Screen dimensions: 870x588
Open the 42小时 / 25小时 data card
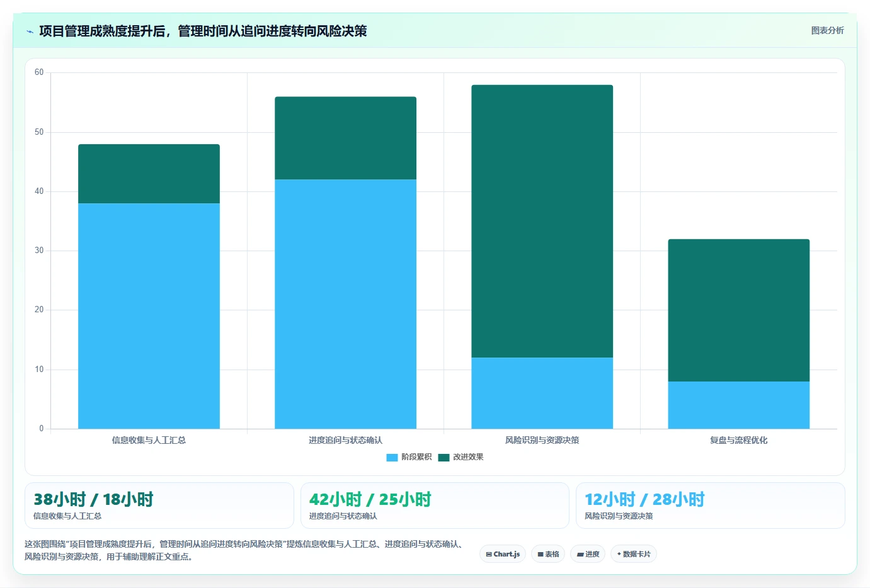click(x=435, y=506)
